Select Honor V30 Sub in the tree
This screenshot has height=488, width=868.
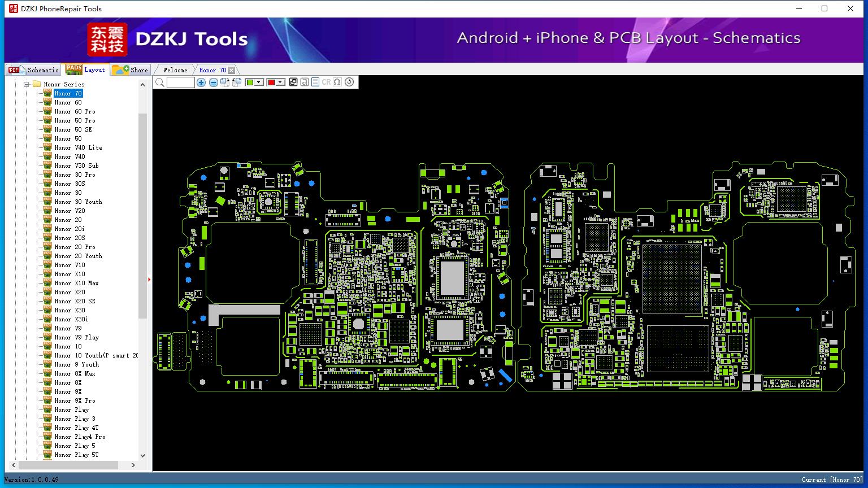(76, 165)
